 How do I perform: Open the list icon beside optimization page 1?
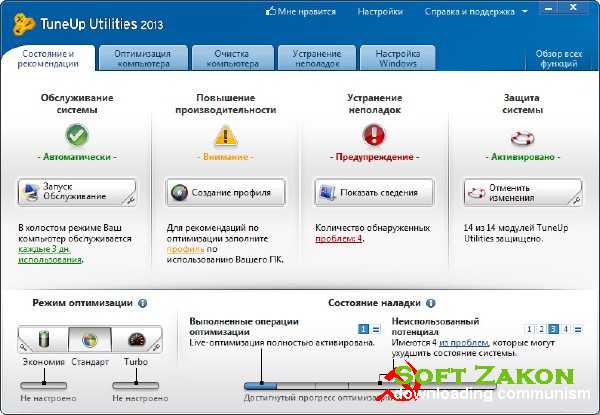coord(376,329)
